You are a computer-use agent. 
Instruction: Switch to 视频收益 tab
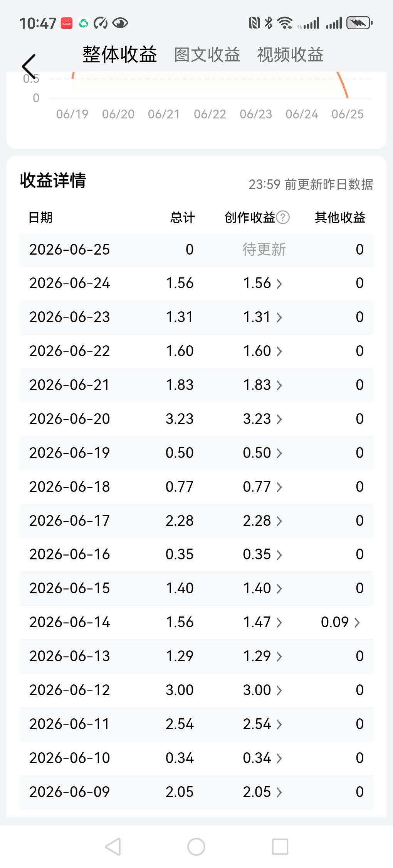coord(290,55)
